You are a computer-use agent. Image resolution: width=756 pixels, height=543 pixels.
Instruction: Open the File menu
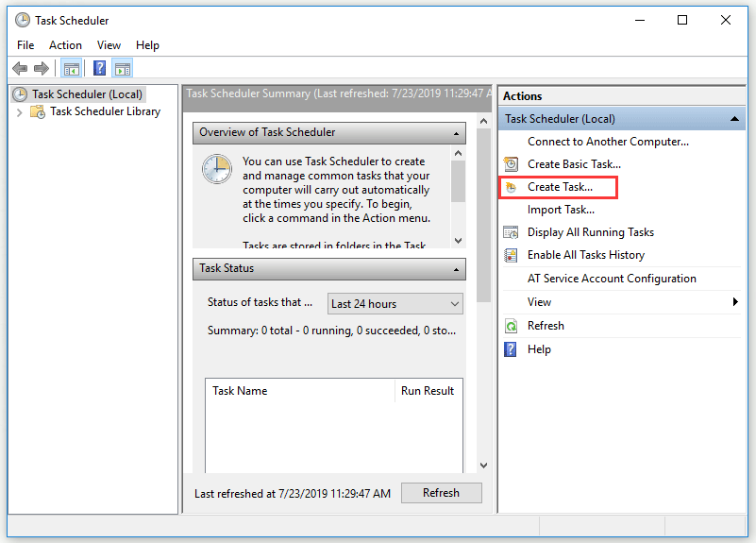pyautogui.click(x=25, y=45)
